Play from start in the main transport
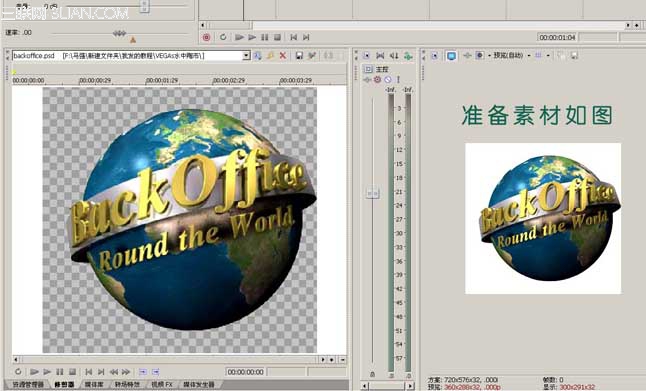646x391 pixels. point(239,37)
